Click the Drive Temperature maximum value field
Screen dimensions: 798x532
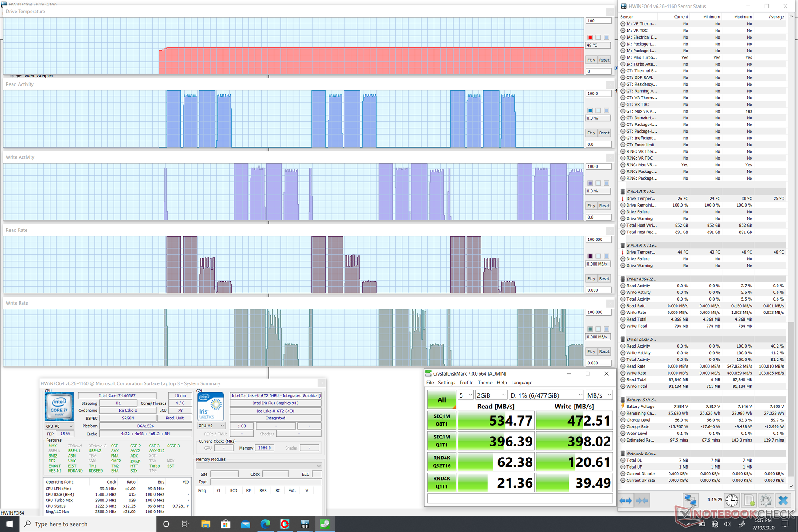(598, 21)
